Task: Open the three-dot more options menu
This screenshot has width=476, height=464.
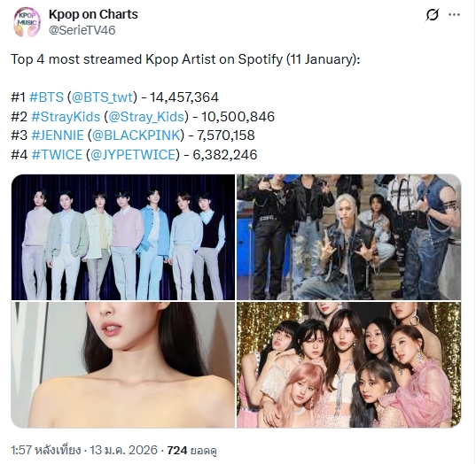Action: [454, 14]
